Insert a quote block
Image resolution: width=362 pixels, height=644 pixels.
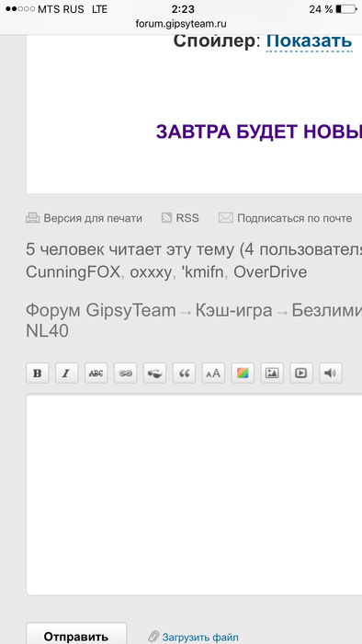pos(184,373)
